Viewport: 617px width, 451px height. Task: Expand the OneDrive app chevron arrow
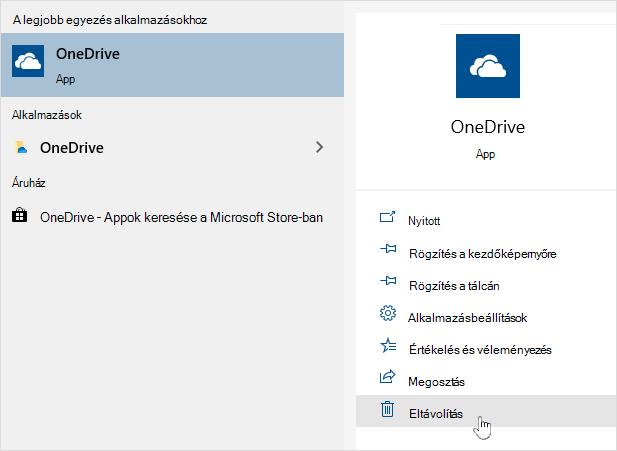pos(320,147)
